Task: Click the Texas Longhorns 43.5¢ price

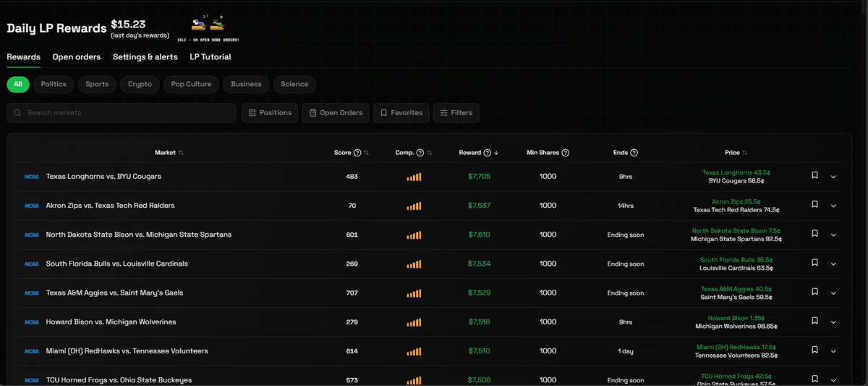Action: tap(736, 172)
